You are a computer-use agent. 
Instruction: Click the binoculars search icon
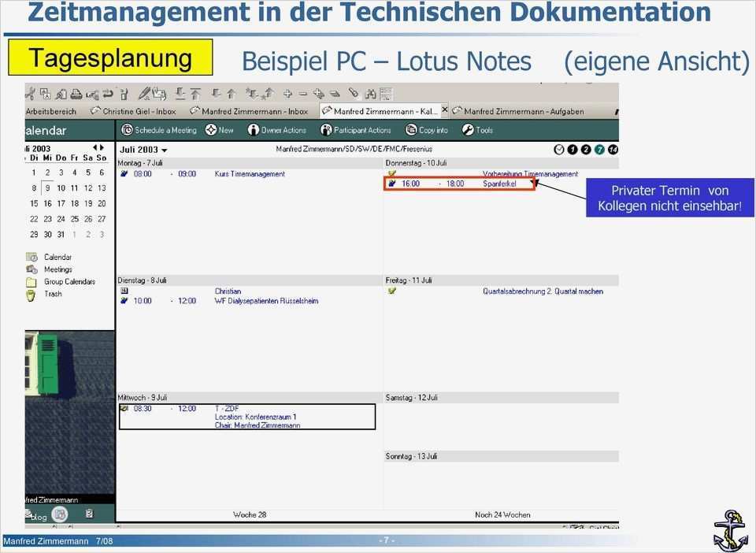click(371, 94)
